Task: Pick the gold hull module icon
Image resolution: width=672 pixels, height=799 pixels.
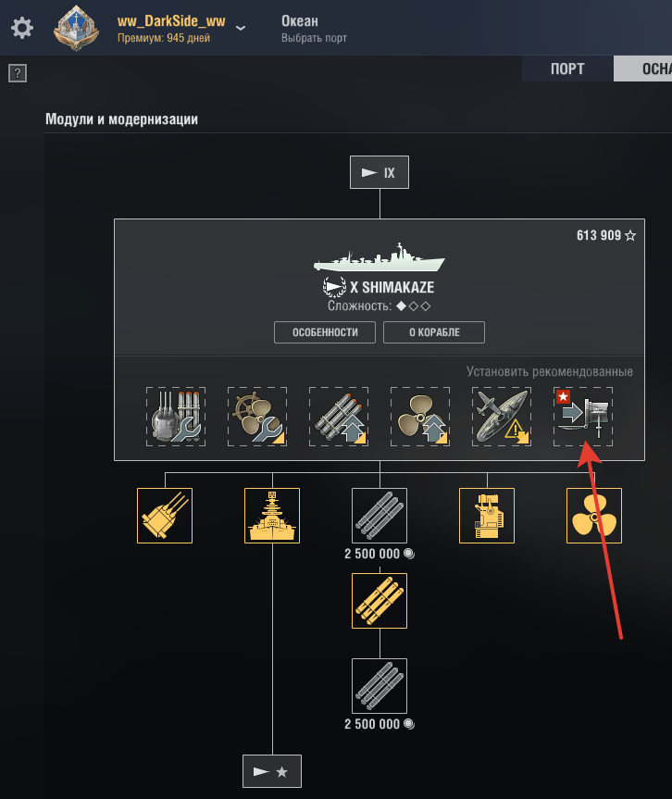Action: [x=272, y=516]
